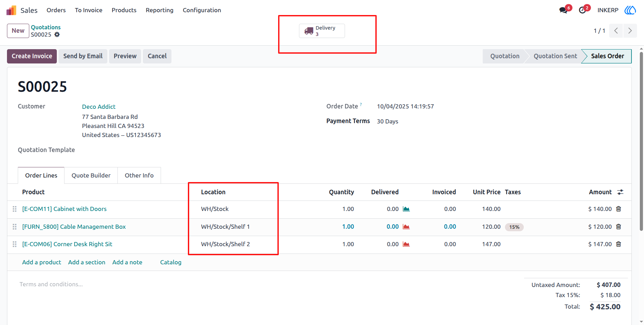Delete the Corner Desk Right Sit line
644x325 pixels.
pyautogui.click(x=619, y=244)
